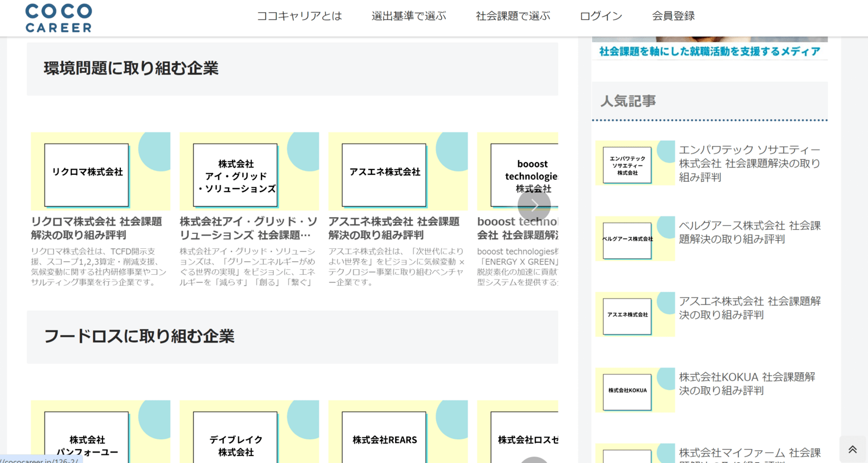This screenshot has height=463, width=868.
Task: Click the リクロマ株式会社 article title link
Action: (97, 228)
